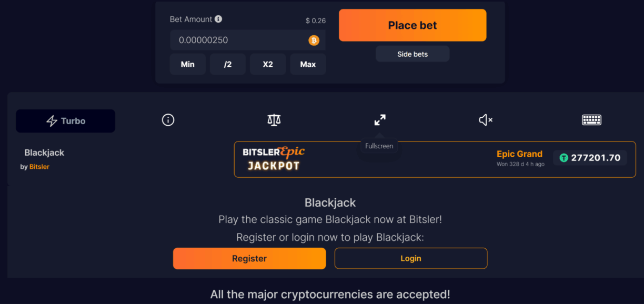This screenshot has width=644, height=304.
Task: Open Side bets options
Action: [x=412, y=54]
